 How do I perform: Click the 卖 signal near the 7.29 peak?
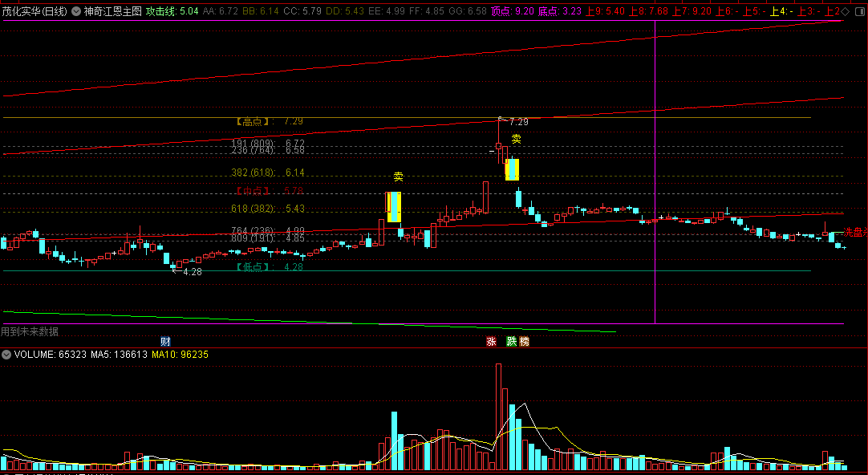[x=516, y=139]
